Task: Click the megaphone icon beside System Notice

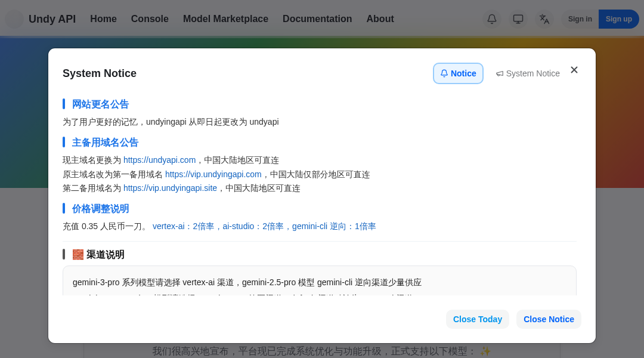Action: tap(500, 73)
